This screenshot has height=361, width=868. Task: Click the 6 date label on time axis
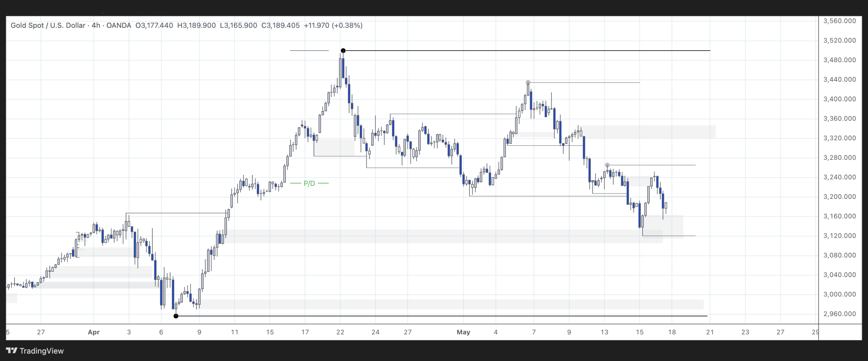161,332
